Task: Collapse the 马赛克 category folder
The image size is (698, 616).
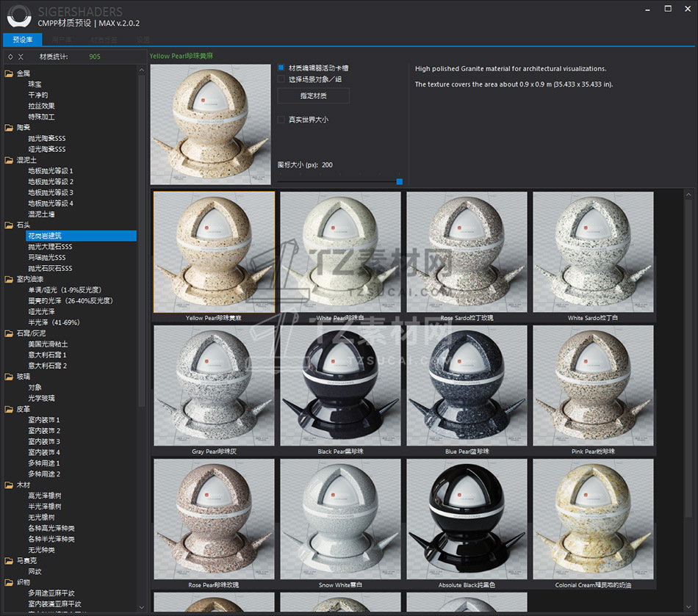Action: coord(9,561)
